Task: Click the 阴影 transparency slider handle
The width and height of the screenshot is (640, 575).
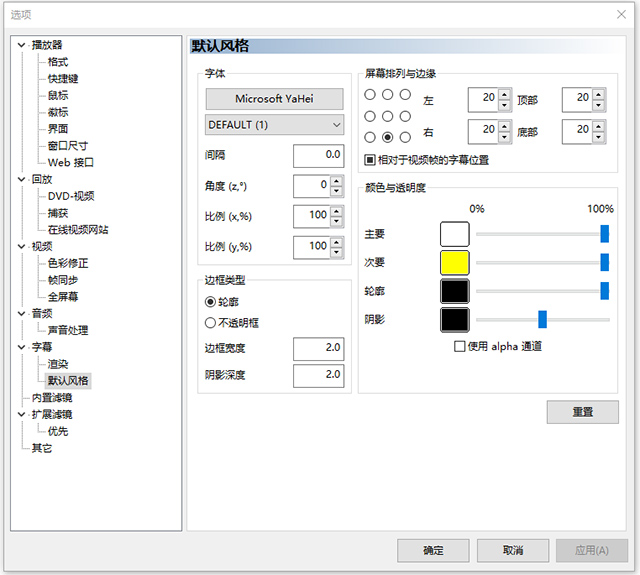Action: click(x=542, y=319)
